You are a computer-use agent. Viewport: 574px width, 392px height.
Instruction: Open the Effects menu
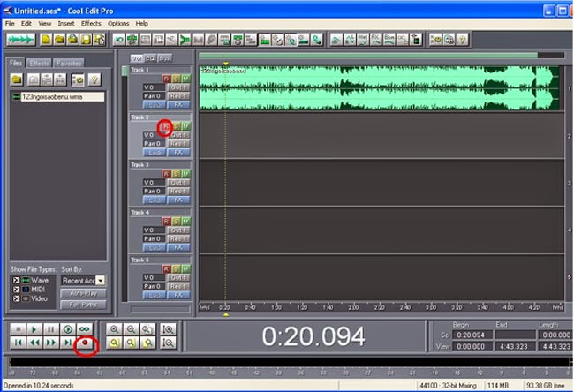pos(91,23)
